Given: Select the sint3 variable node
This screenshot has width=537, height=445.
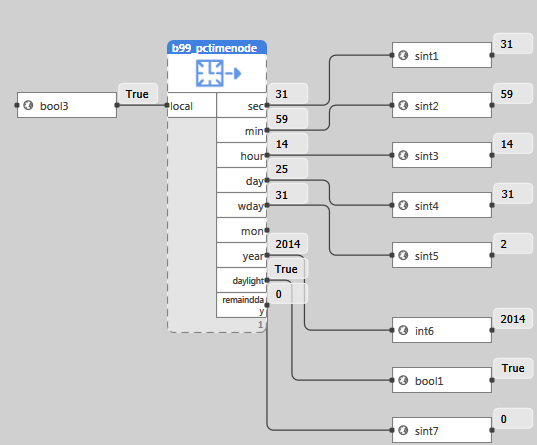Looking at the screenshot, I should pos(442,155).
